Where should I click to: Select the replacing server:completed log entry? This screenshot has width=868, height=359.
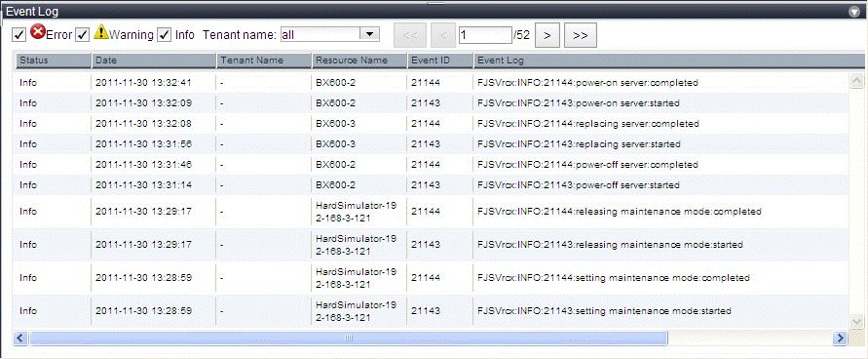coord(587,124)
